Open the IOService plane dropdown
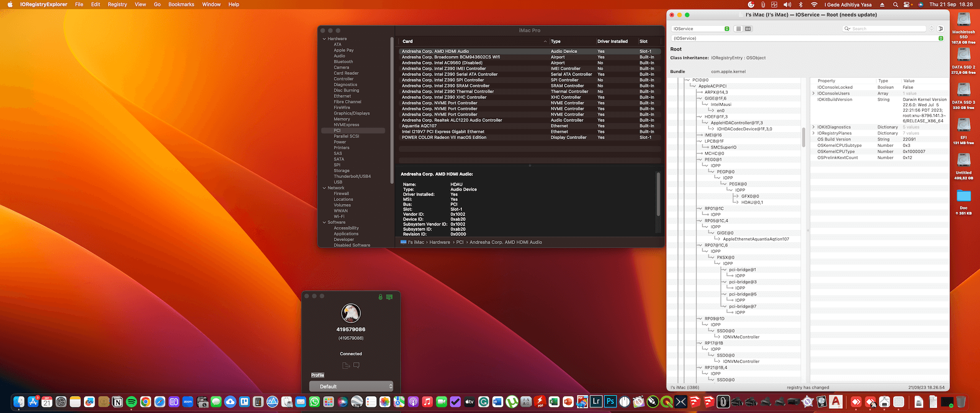Image resolution: width=980 pixels, height=413 pixels. pyautogui.click(x=700, y=29)
